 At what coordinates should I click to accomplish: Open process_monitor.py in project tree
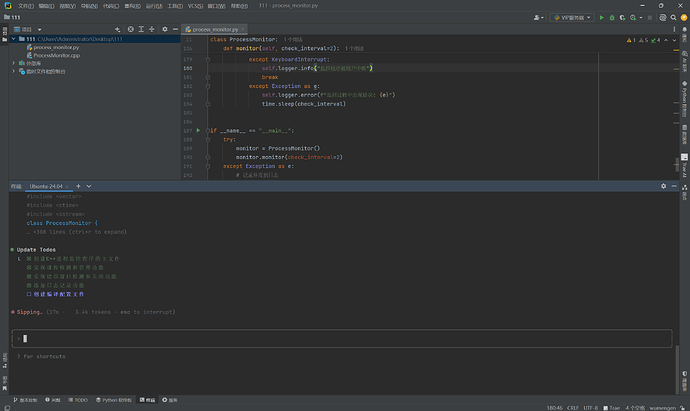click(56, 47)
